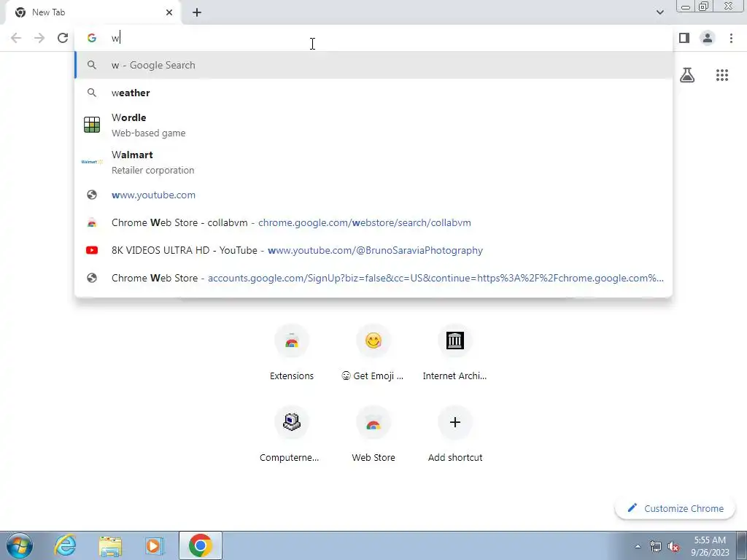Viewport: 747px width, 560px height.
Task: Select the www.youtube.com suggestion
Action: click(373, 195)
